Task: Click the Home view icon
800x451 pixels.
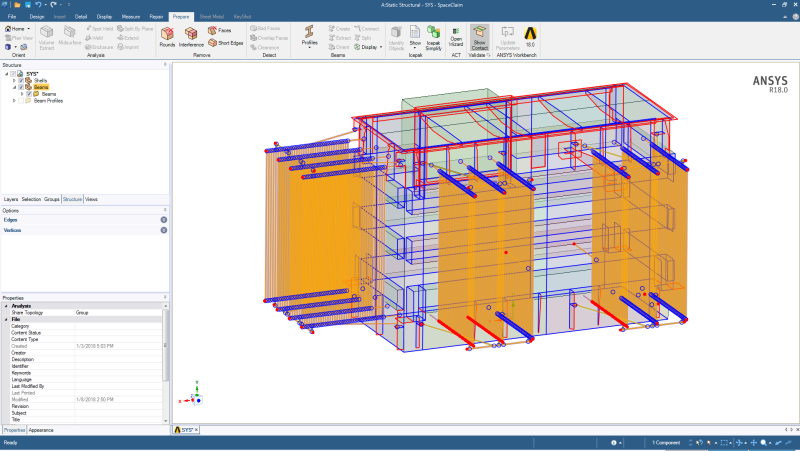Action: pos(8,29)
